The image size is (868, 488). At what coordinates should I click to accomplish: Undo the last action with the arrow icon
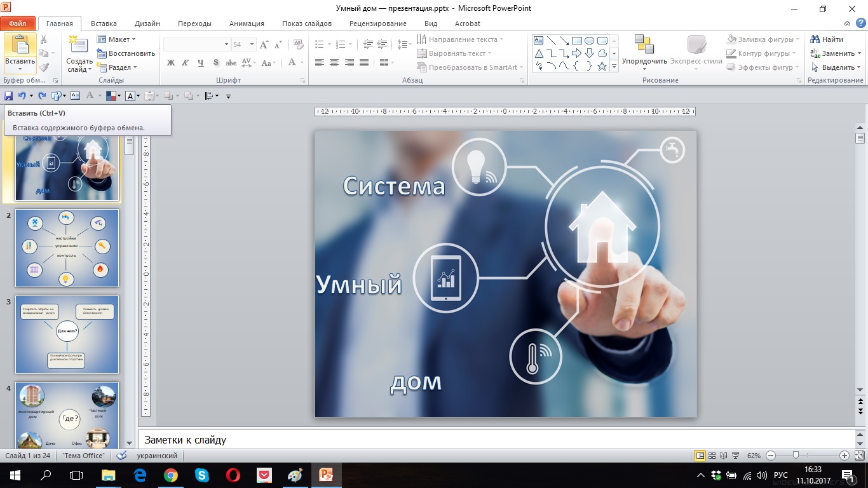point(22,96)
